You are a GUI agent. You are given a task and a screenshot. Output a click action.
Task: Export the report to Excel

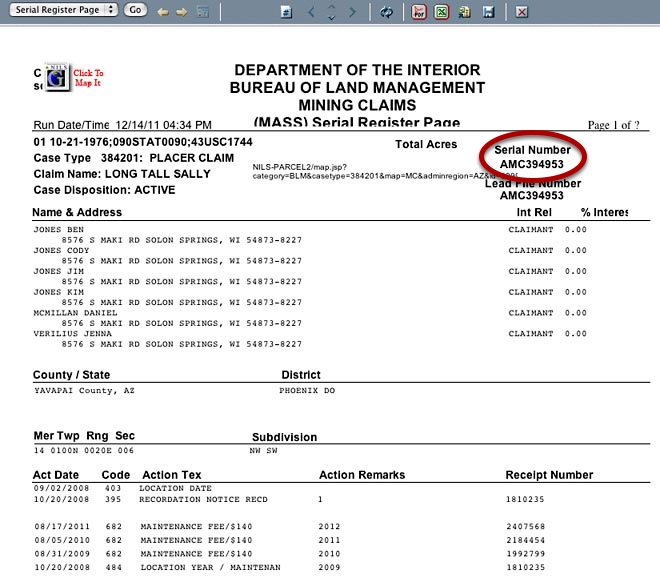coord(442,12)
